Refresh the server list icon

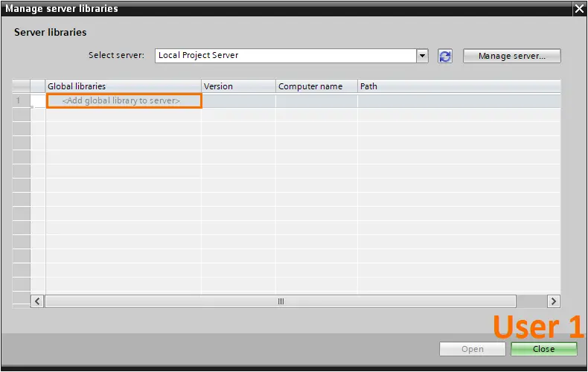(445, 57)
